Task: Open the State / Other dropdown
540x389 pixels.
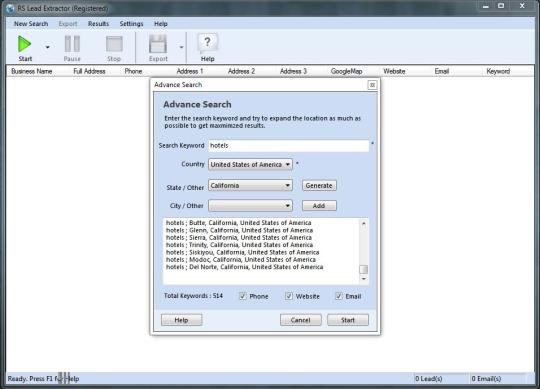Action: click(250, 186)
